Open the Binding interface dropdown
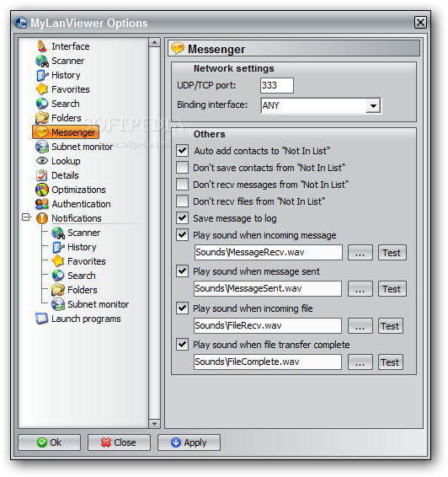 (373, 106)
